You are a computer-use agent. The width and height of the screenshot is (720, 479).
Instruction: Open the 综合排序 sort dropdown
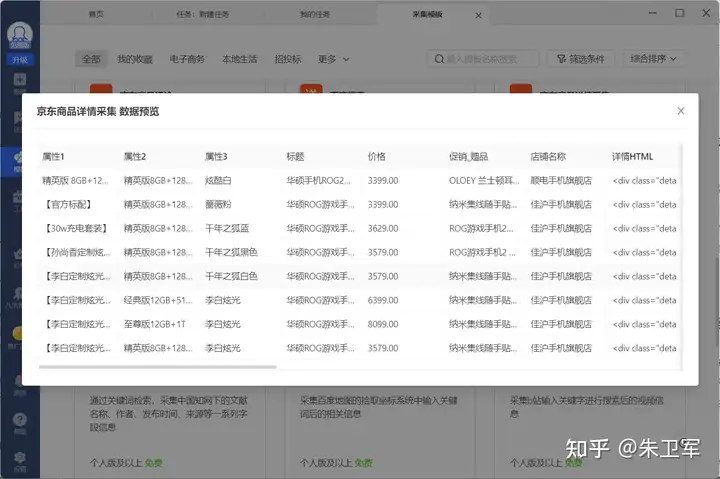654,59
